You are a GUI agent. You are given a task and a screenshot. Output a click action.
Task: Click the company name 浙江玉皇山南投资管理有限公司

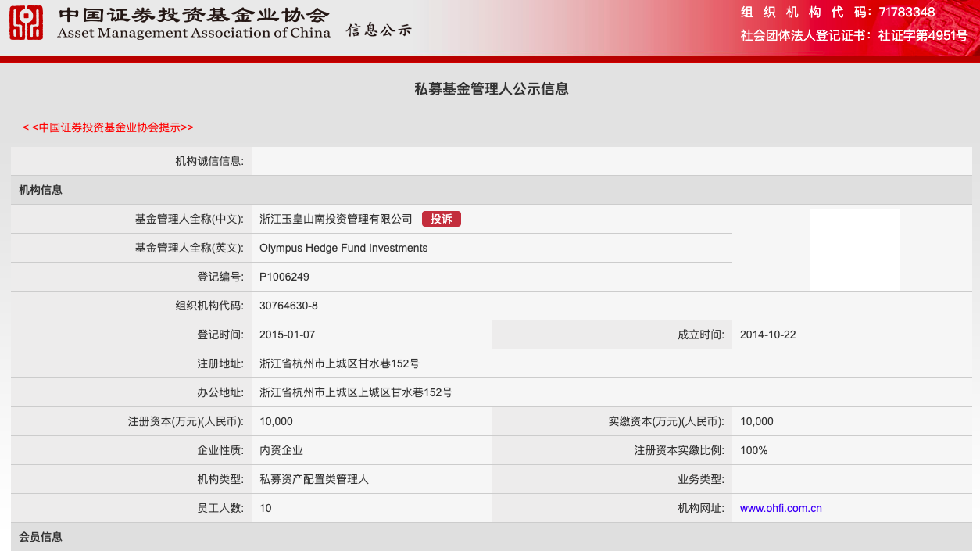coord(335,219)
